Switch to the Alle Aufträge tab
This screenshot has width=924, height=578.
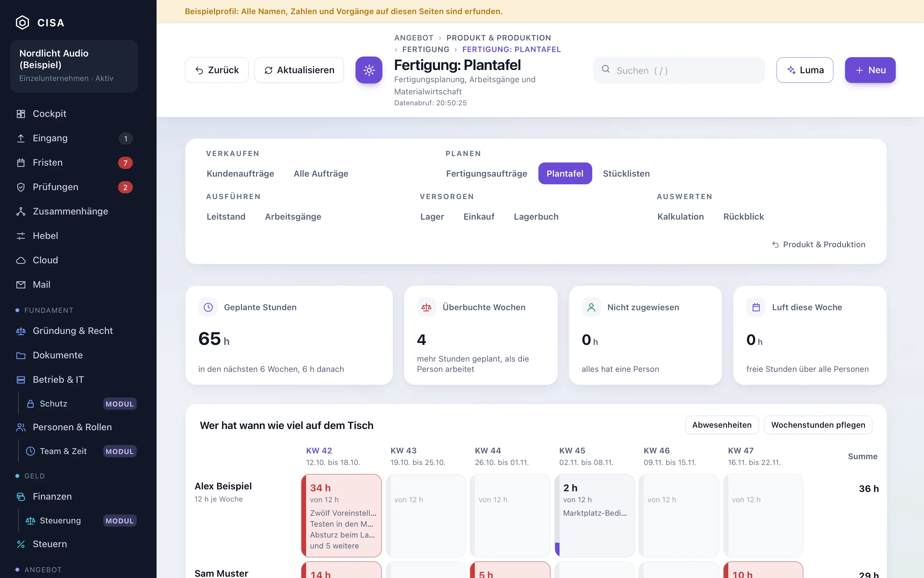pos(321,173)
